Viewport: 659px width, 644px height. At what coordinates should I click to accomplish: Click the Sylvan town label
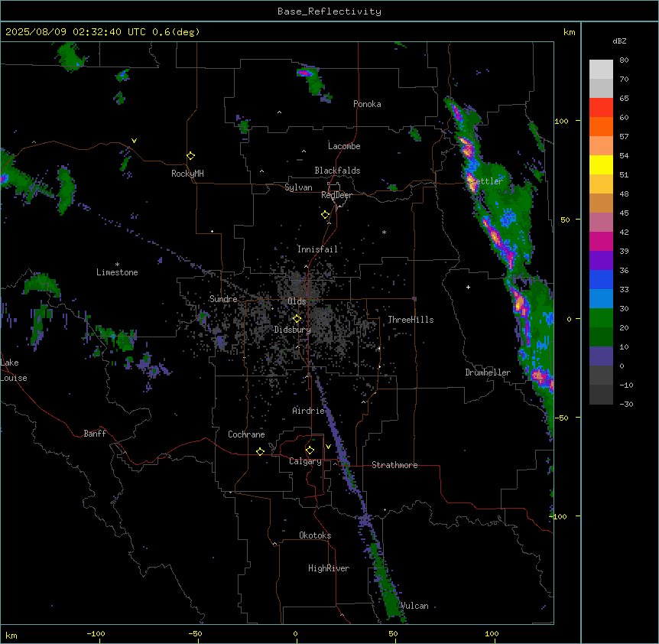[298, 187]
